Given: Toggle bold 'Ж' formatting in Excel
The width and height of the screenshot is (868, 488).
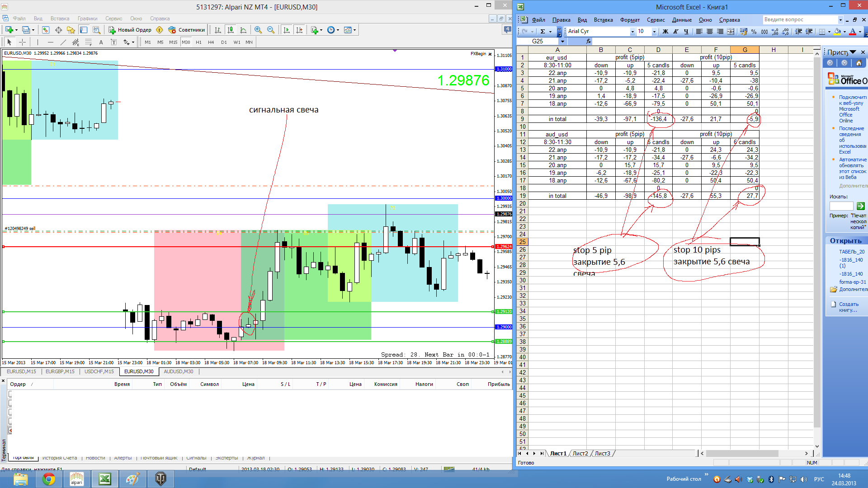Looking at the screenshot, I should (665, 31).
